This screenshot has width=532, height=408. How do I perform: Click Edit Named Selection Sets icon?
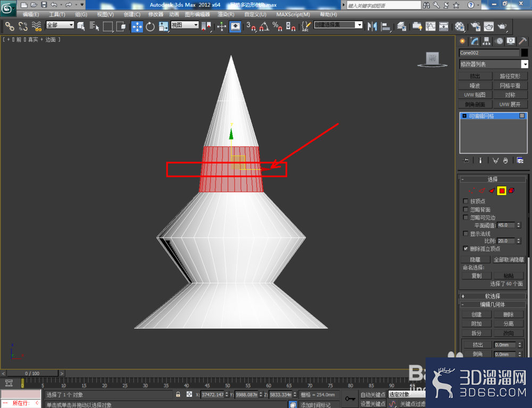click(x=306, y=27)
